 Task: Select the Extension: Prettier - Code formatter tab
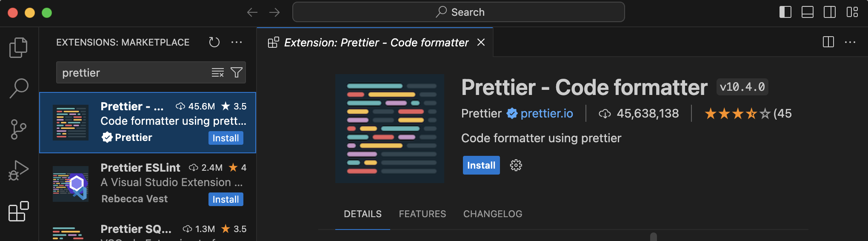tap(375, 42)
